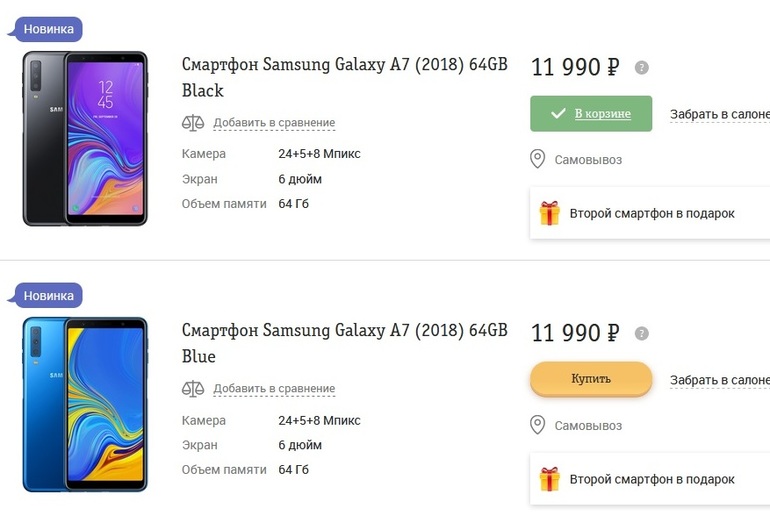Screen dimensions: 770x523
Task: Choose "Забрать в салоне" for Blue phone
Action: [x=719, y=380]
